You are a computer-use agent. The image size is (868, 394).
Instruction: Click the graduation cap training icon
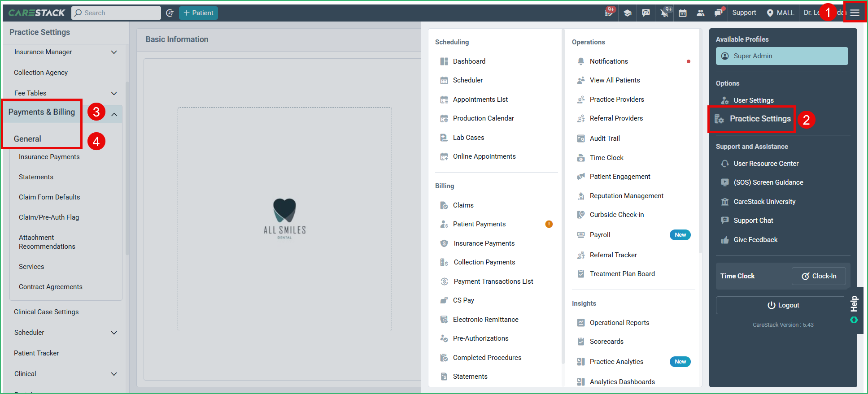point(628,13)
